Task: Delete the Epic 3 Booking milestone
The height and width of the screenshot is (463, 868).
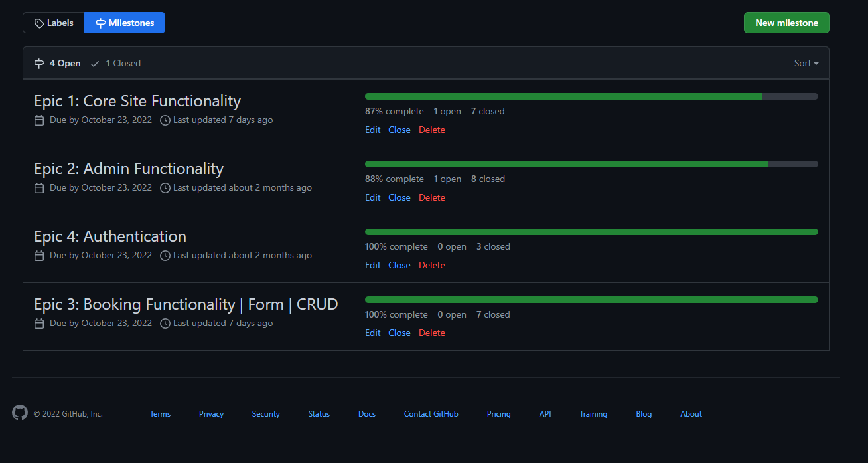Action: click(432, 333)
